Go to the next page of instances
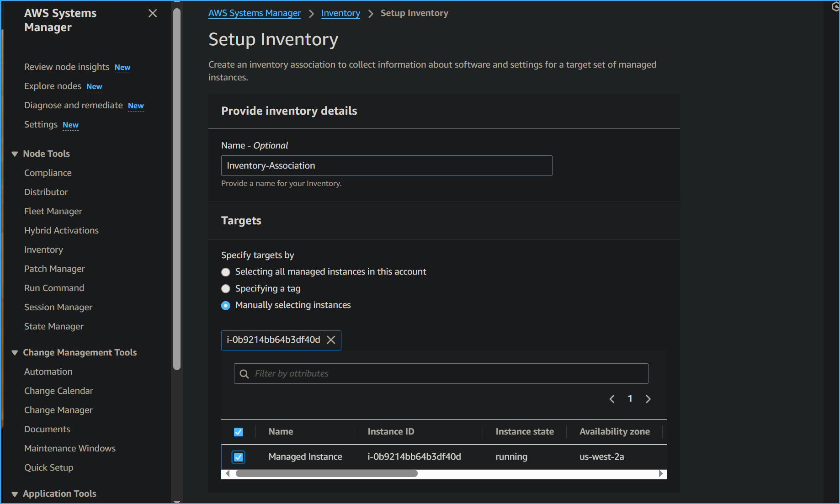 coord(648,398)
